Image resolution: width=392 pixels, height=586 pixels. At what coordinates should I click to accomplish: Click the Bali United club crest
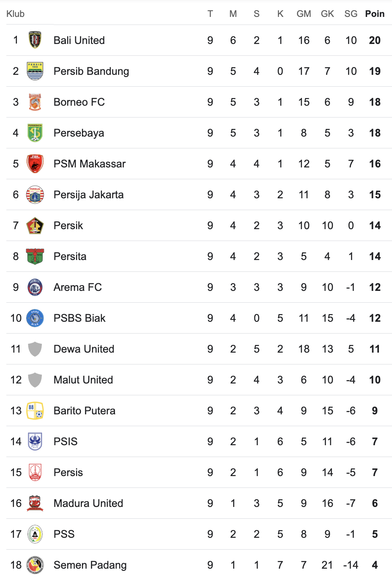35,40
